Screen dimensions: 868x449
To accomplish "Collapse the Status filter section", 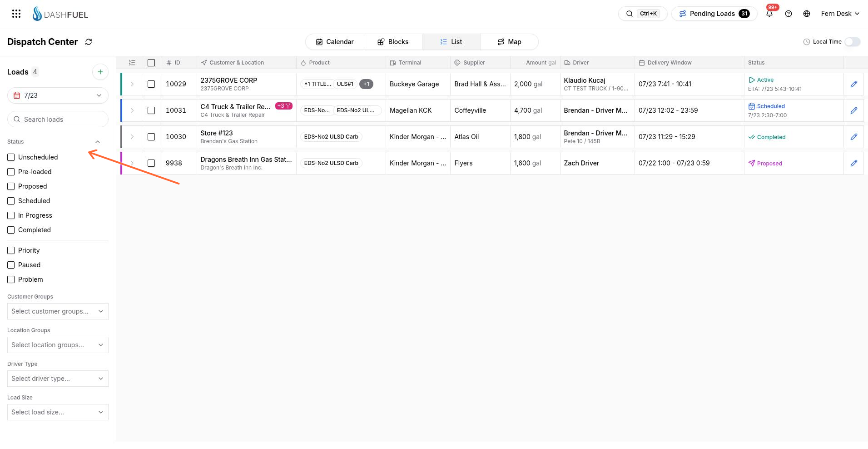I will click(x=98, y=142).
